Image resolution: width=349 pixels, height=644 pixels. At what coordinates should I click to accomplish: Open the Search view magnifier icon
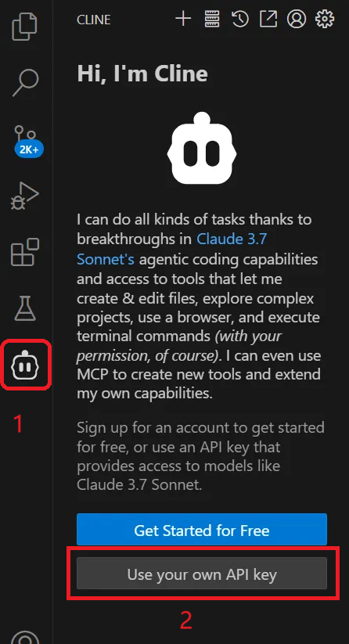point(26,84)
